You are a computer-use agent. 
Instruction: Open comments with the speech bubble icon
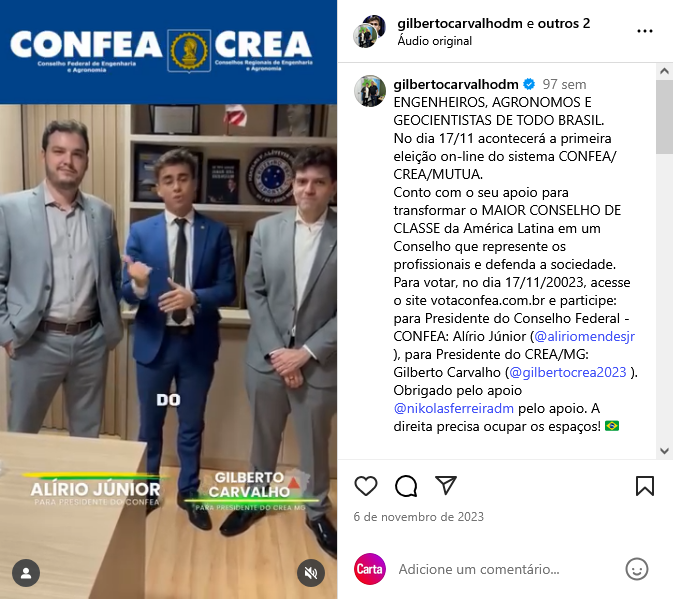pos(406,486)
